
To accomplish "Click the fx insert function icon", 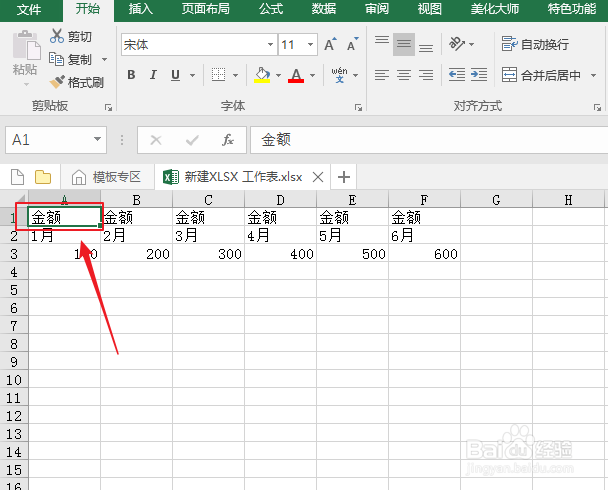I will pyautogui.click(x=228, y=140).
